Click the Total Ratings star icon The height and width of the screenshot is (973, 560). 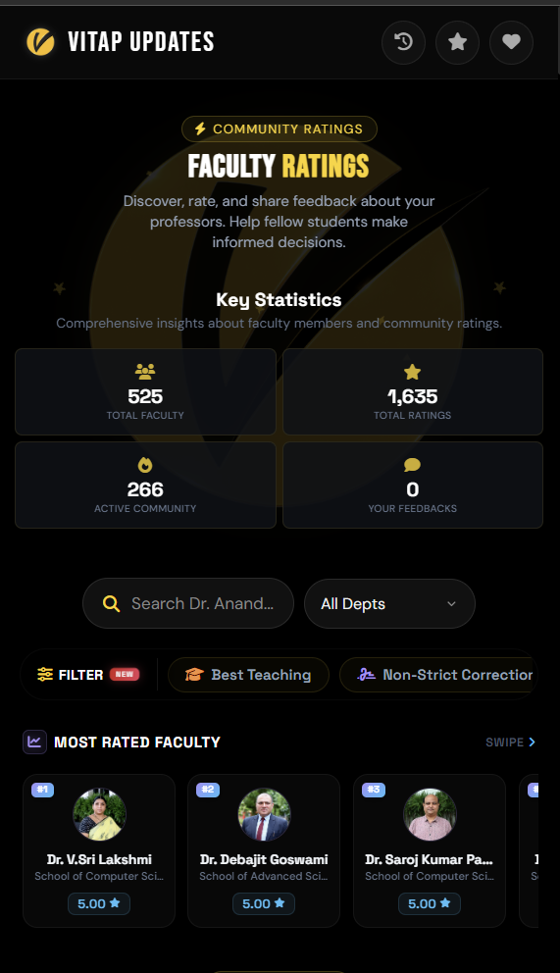click(413, 372)
